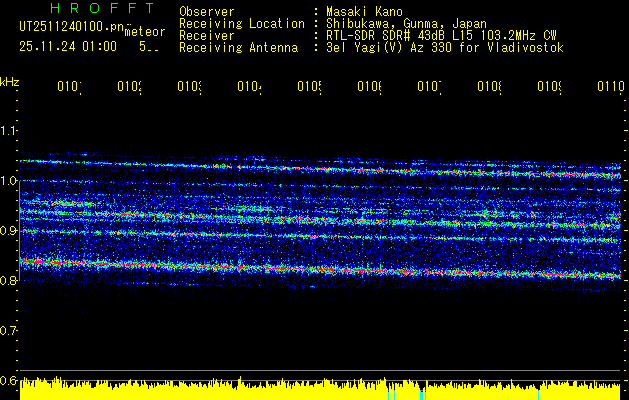Click the 25.11.24 01:00 date stamp
Screen dimensions: 629x400
point(68,46)
